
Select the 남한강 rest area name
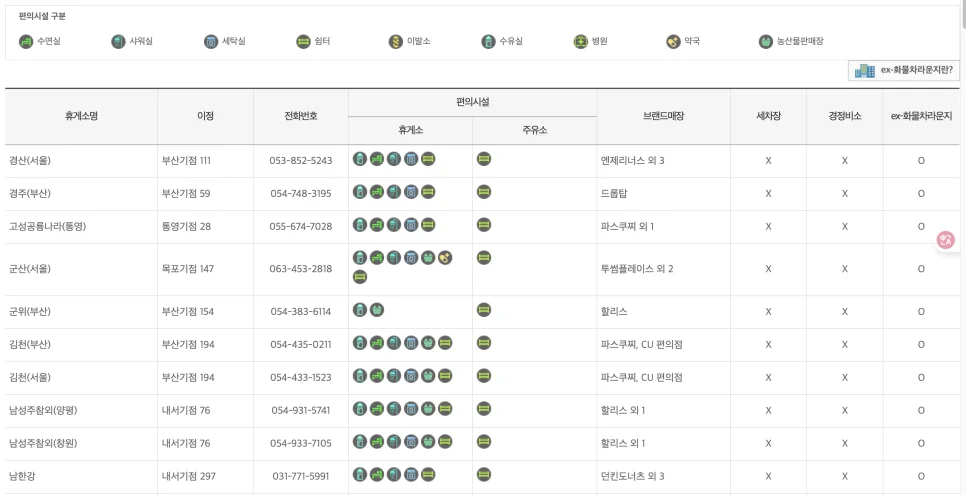click(22, 476)
